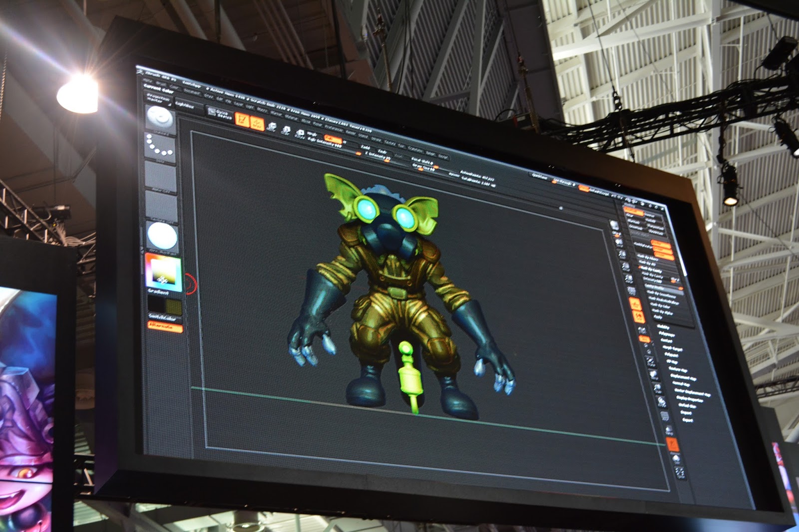Toggle the orange Rgb channel button

333,138
